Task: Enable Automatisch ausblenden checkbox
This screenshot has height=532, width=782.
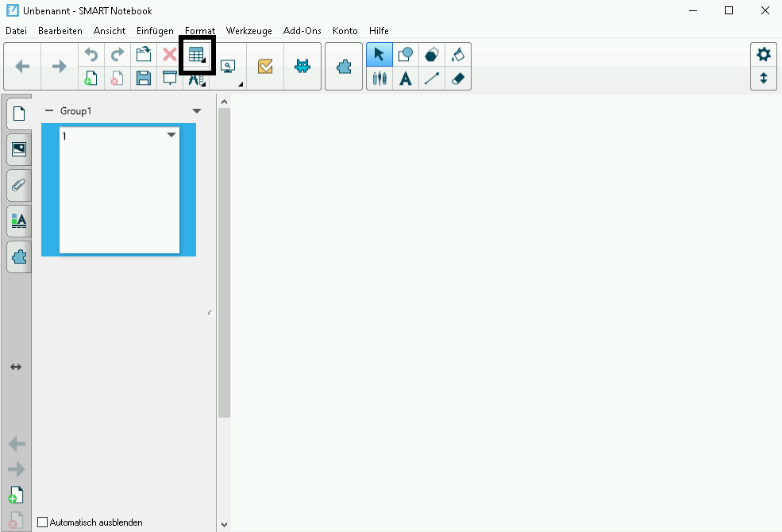Action: coord(43,522)
